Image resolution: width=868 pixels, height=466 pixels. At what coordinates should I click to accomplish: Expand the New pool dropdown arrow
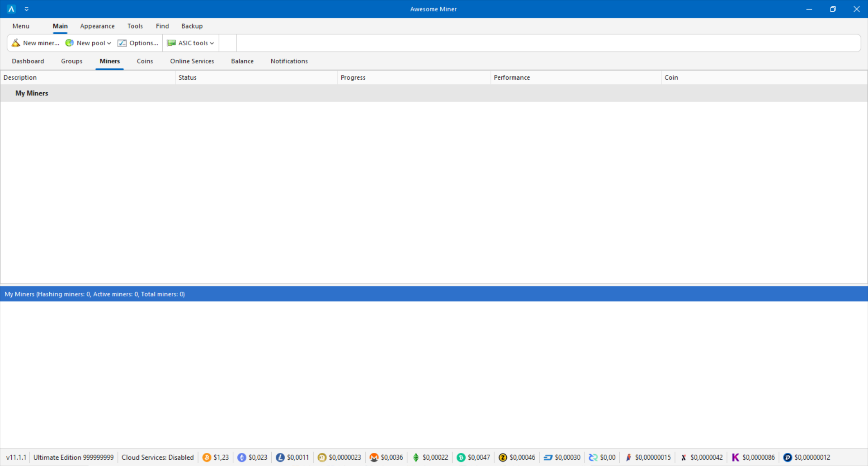point(109,43)
